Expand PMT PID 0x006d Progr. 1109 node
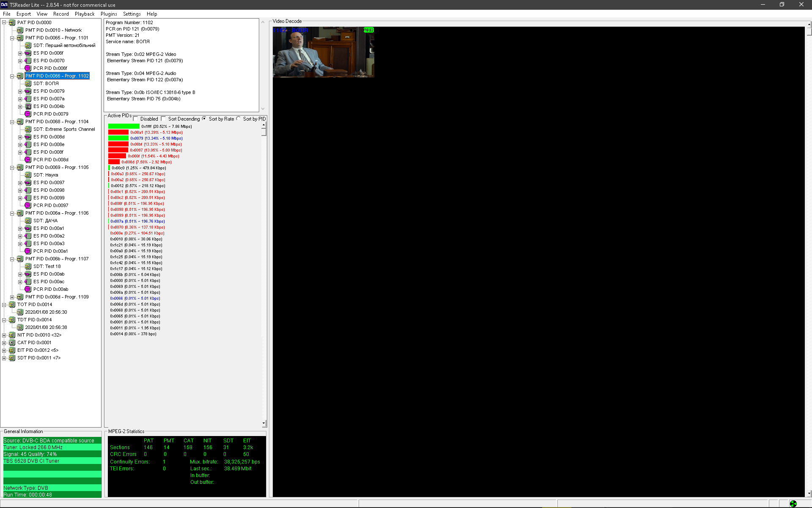This screenshot has height=508, width=812. click(12, 297)
